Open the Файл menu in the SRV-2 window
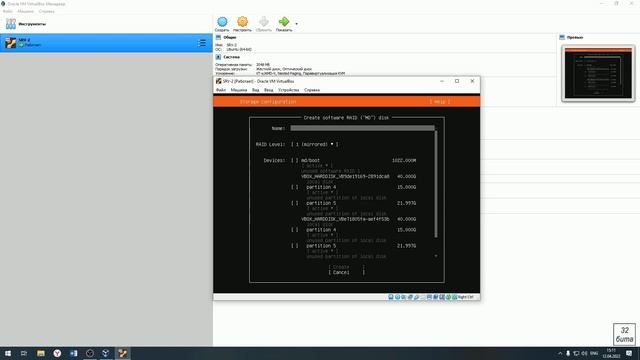Image resolution: width=640 pixels, height=360 pixels. click(221, 90)
